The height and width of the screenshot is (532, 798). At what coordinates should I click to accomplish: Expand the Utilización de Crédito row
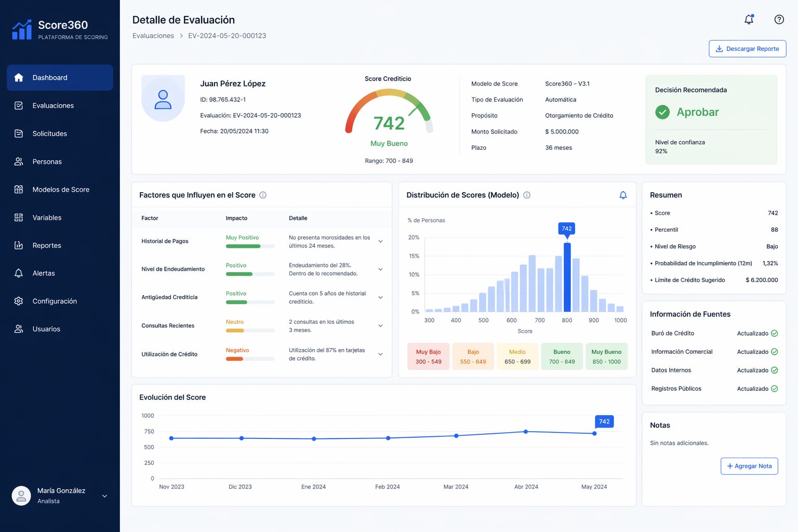tap(380, 354)
